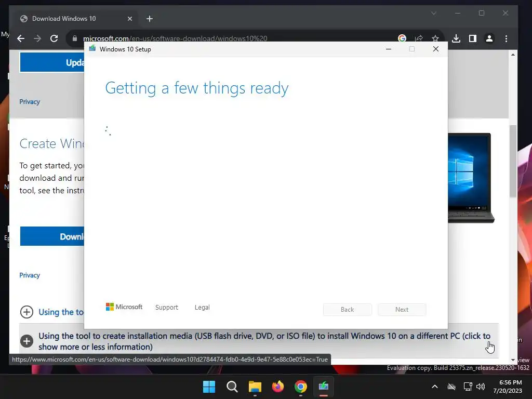Screen dimensions: 532x399
Task: Open Chrome downloads icon
Action: [456, 38]
